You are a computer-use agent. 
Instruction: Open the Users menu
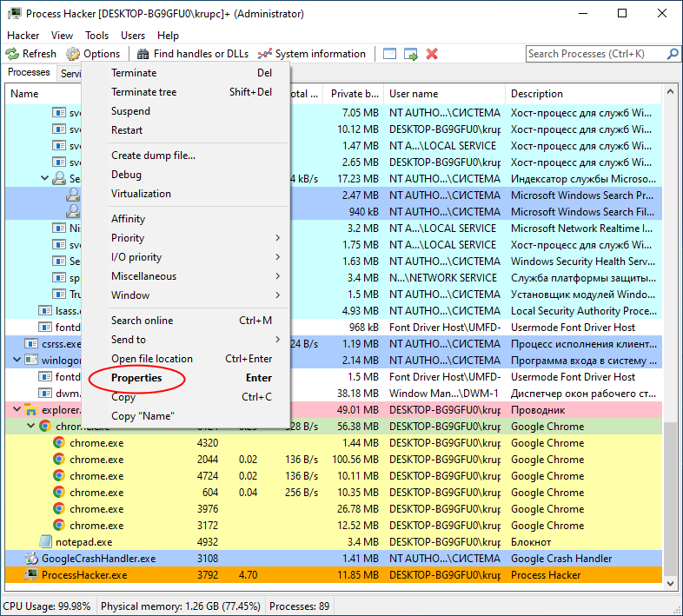(x=133, y=36)
